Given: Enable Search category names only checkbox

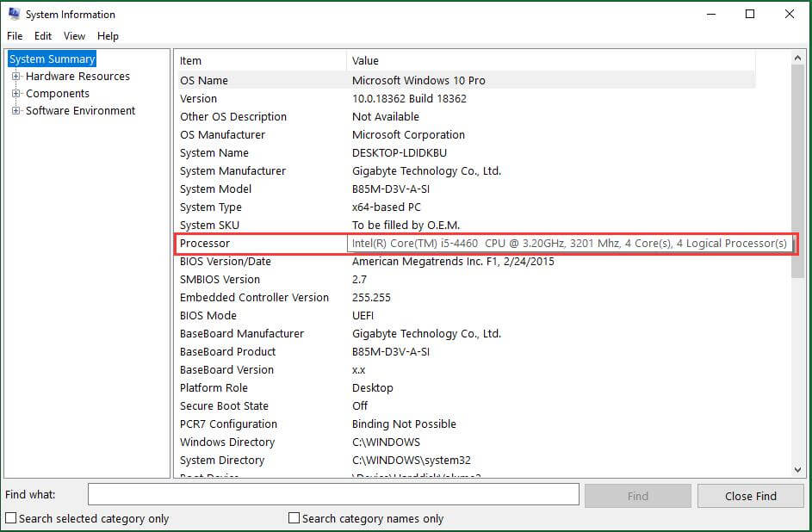Looking at the screenshot, I should click(294, 518).
